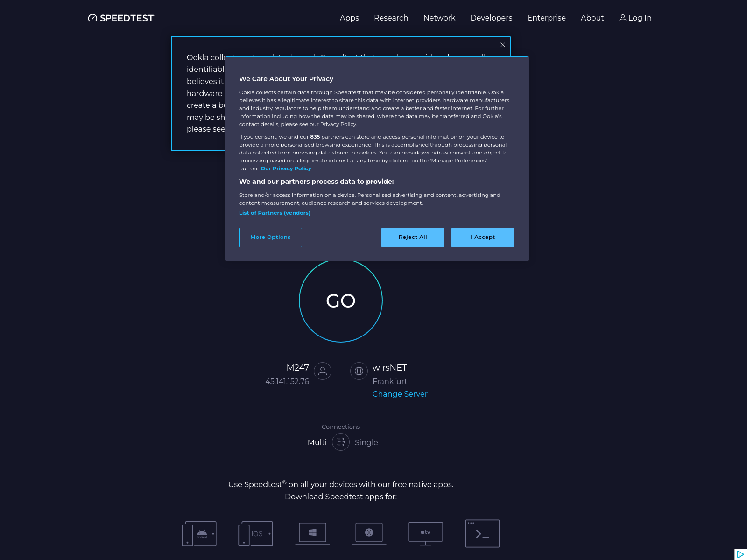Open the Android app download icon

[199, 533]
